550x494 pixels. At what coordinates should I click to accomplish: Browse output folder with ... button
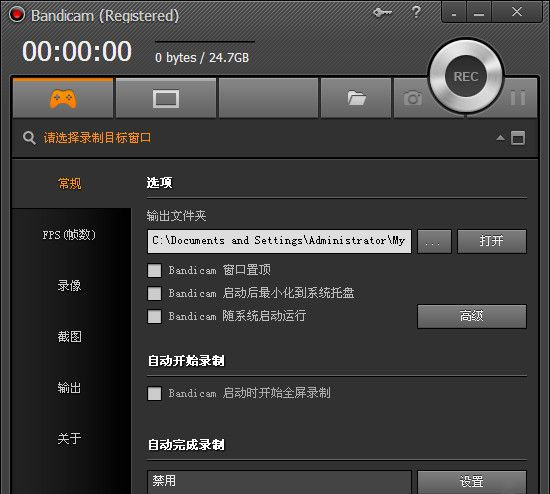[434, 241]
